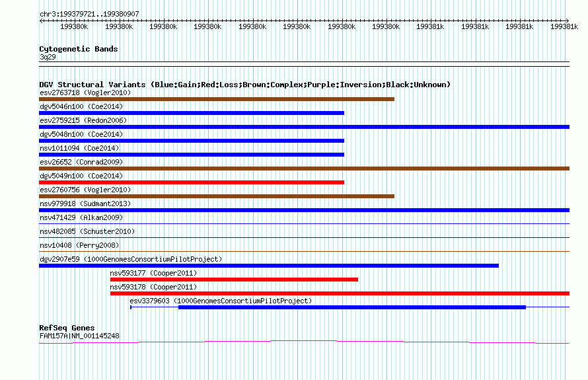The image size is (588, 380).
Task: Click the red loss bar under dgv5049n100
Action: click(192, 182)
